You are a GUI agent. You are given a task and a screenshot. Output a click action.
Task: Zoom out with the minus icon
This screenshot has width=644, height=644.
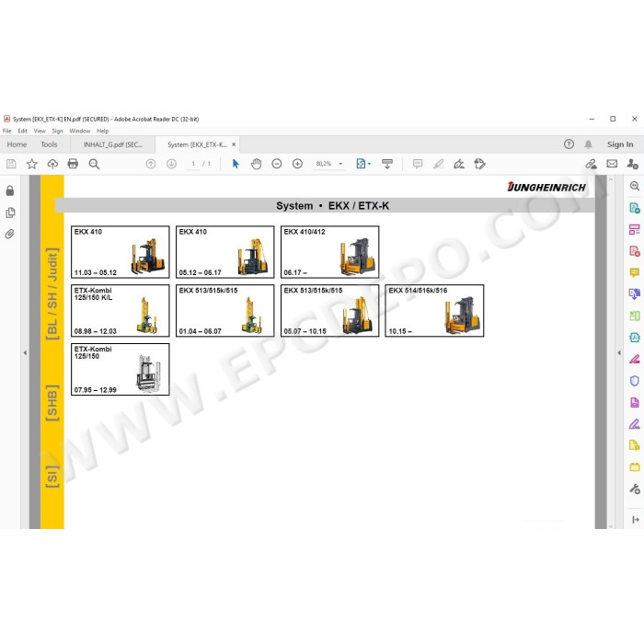click(277, 164)
